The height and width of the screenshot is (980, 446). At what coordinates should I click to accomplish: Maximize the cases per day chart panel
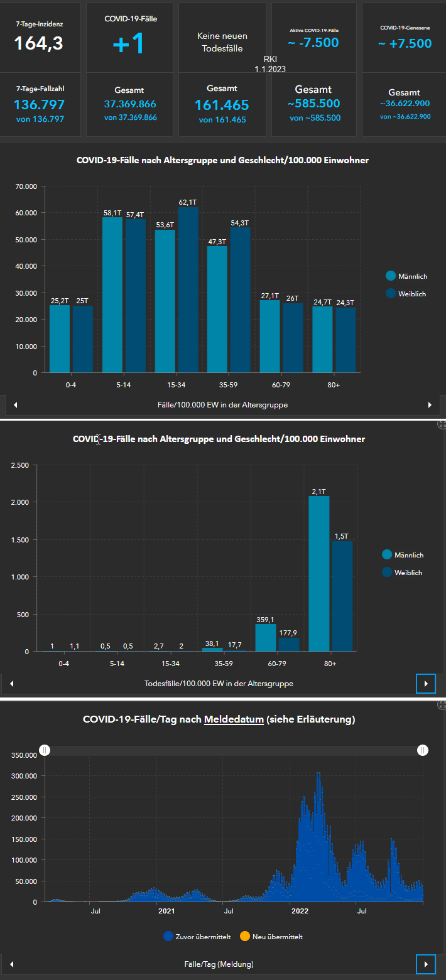click(442, 704)
